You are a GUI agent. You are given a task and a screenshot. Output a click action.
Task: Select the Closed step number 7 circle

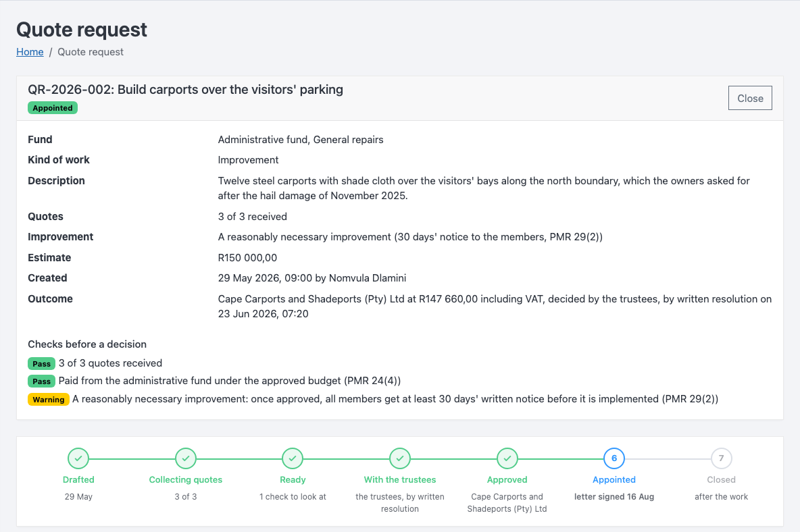[x=722, y=458]
